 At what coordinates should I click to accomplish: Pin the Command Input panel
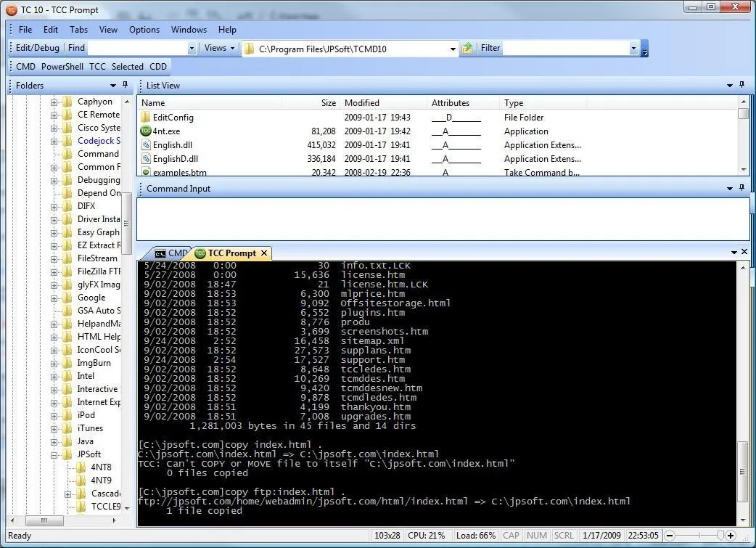[x=741, y=189]
